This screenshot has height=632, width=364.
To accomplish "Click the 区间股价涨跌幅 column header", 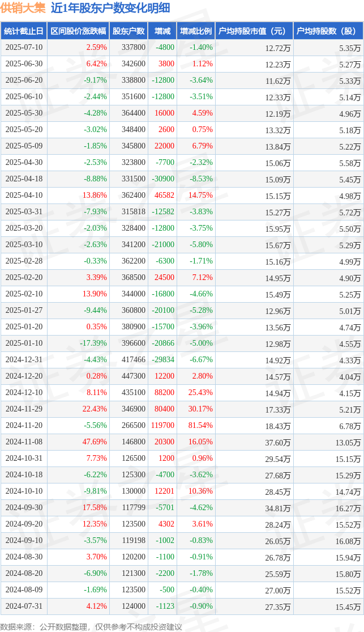I will point(78,31).
